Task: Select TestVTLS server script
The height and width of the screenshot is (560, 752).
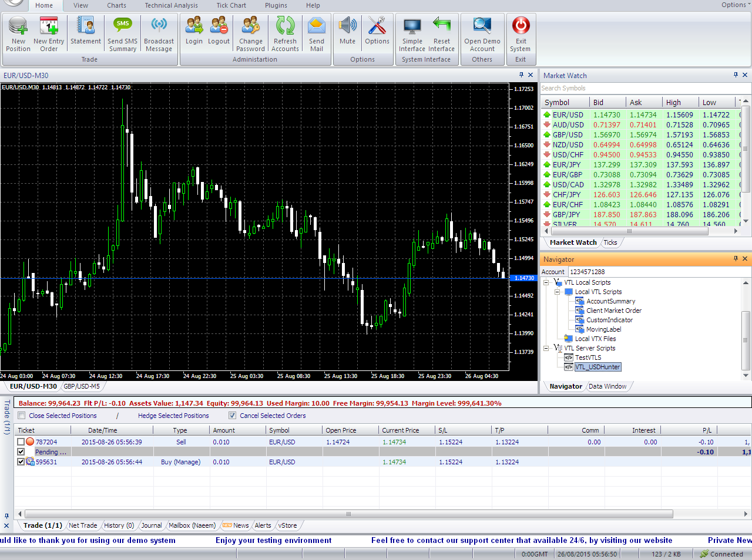Action: pos(588,357)
